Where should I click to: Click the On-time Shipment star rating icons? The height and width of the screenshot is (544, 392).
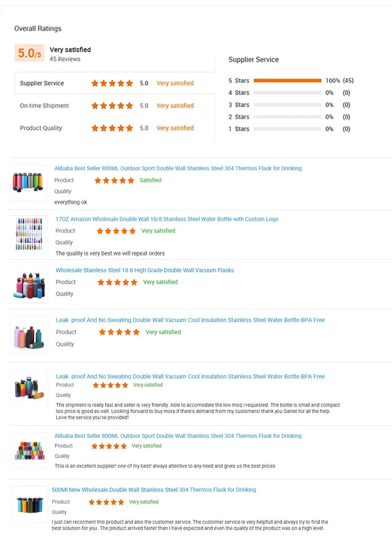tap(112, 106)
